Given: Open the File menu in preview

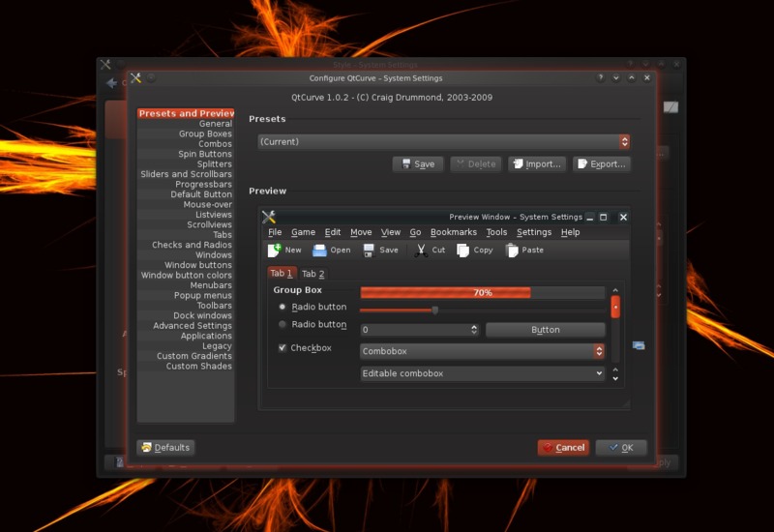Looking at the screenshot, I should 275,232.
